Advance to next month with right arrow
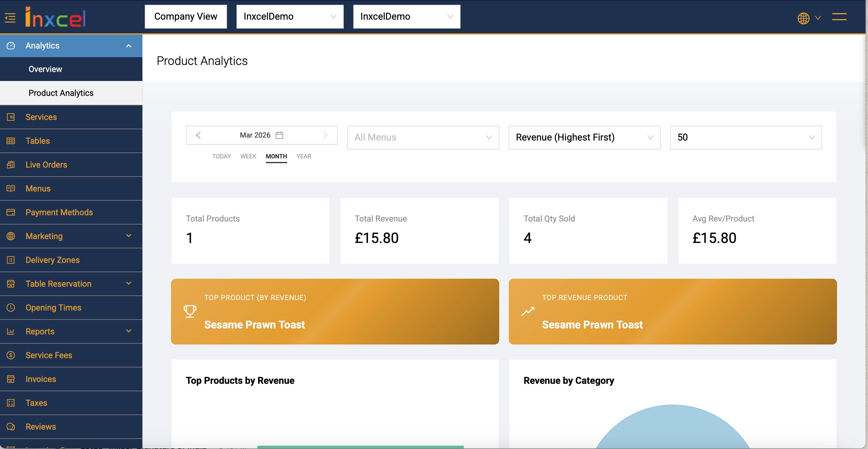The height and width of the screenshot is (449, 868). (x=325, y=135)
